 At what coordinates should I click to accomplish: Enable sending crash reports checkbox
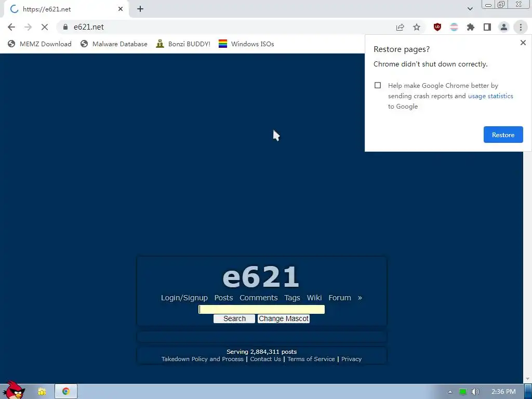tap(378, 85)
